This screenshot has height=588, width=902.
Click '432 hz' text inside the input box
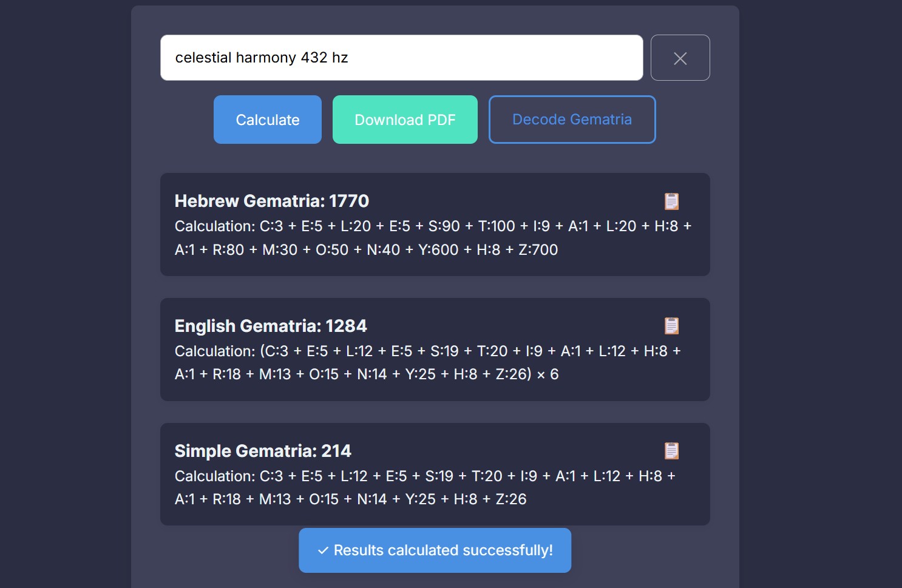(x=325, y=58)
